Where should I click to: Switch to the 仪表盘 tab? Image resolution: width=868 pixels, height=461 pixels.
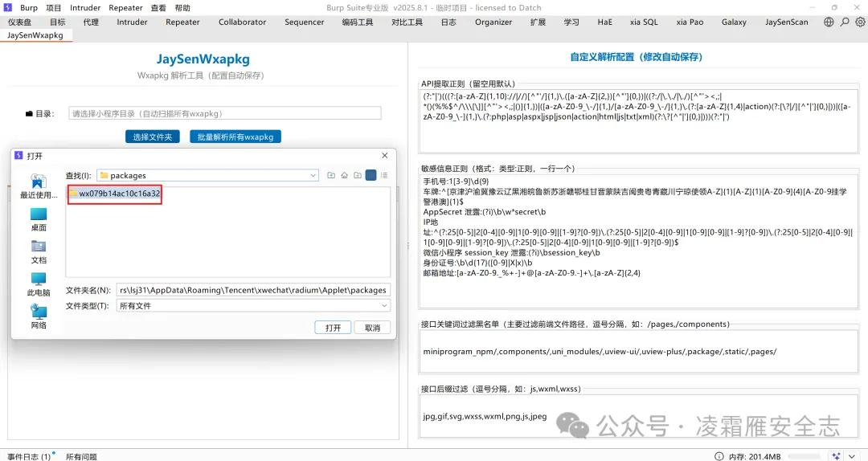[x=20, y=22]
